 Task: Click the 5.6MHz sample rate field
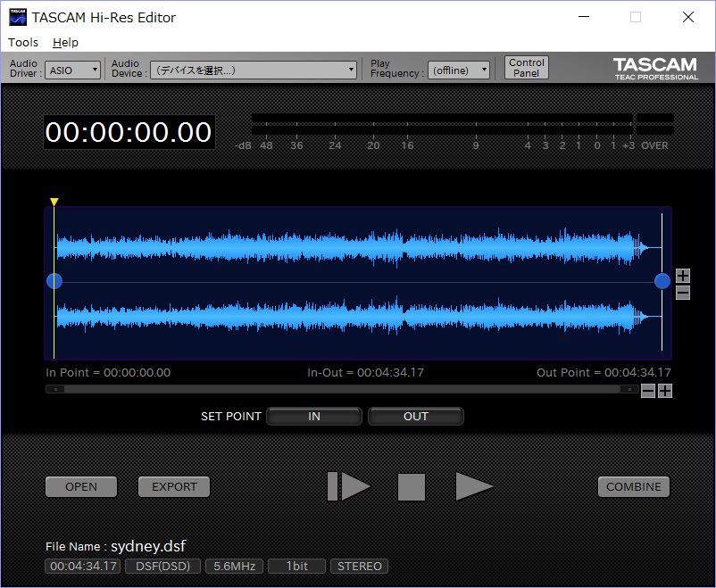click(x=234, y=566)
